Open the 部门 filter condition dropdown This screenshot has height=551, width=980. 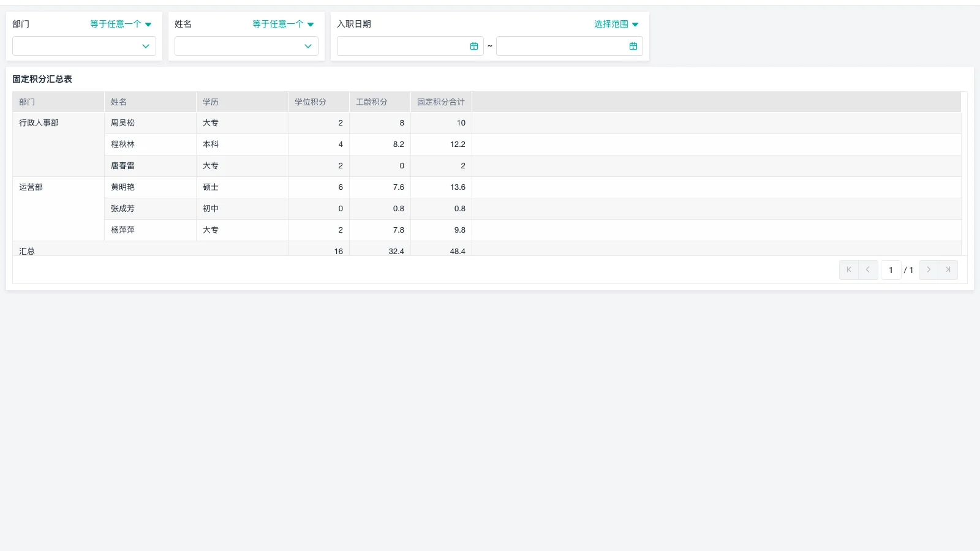[121, 24]
